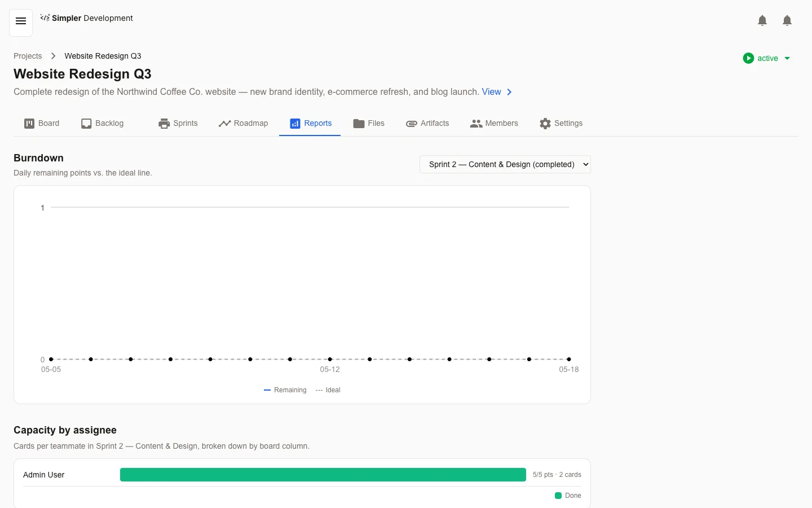
Task: Click the 05-05 burndown data point
Action: [51, 359]
